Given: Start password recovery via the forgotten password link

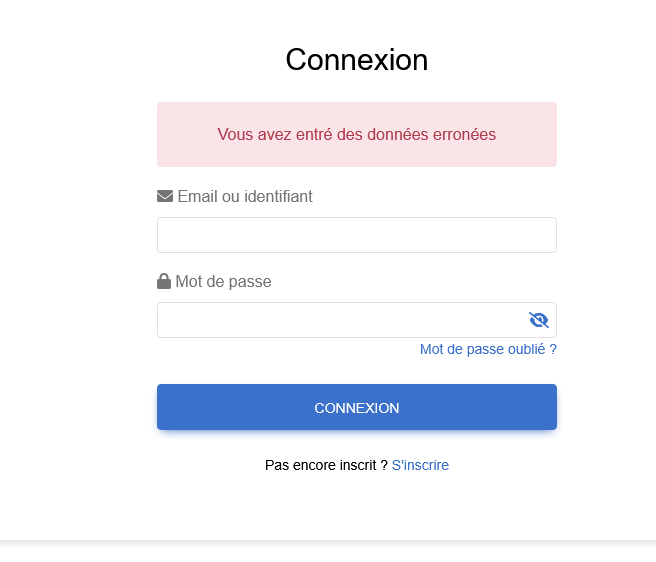Looking at the screenshot, I should (x=488, y=349).
